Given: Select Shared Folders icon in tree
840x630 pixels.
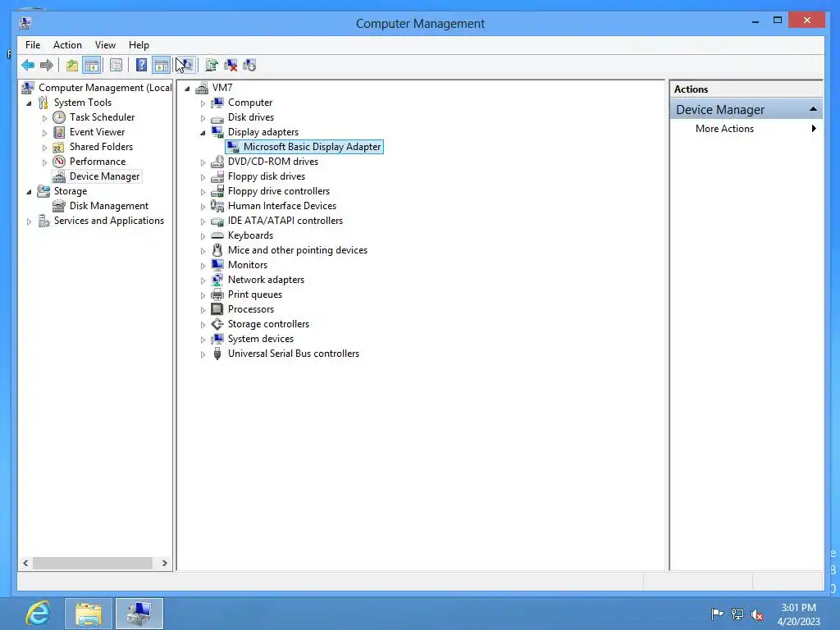Looking at the screenshot, I should click(x=59, y=147).
